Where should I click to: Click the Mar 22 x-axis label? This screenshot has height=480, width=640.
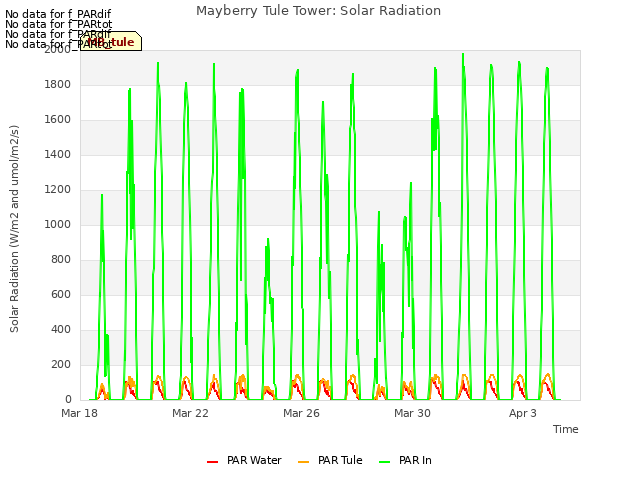tap(190, 413)
